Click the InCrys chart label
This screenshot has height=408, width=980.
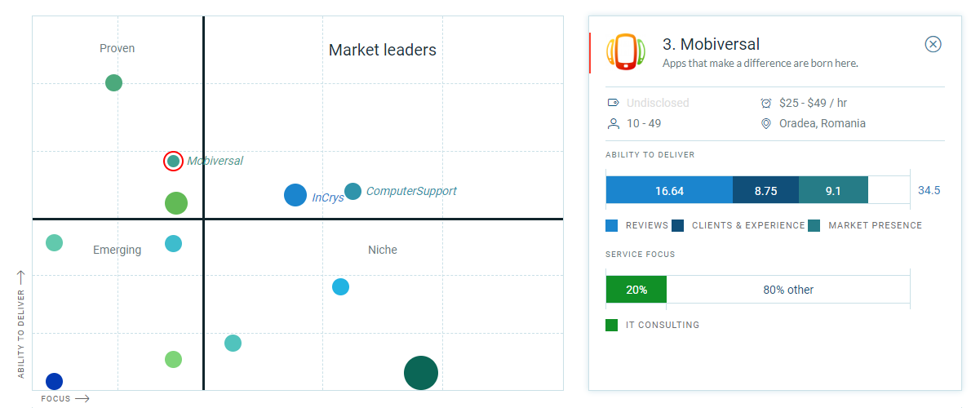[x=328, y=197]
